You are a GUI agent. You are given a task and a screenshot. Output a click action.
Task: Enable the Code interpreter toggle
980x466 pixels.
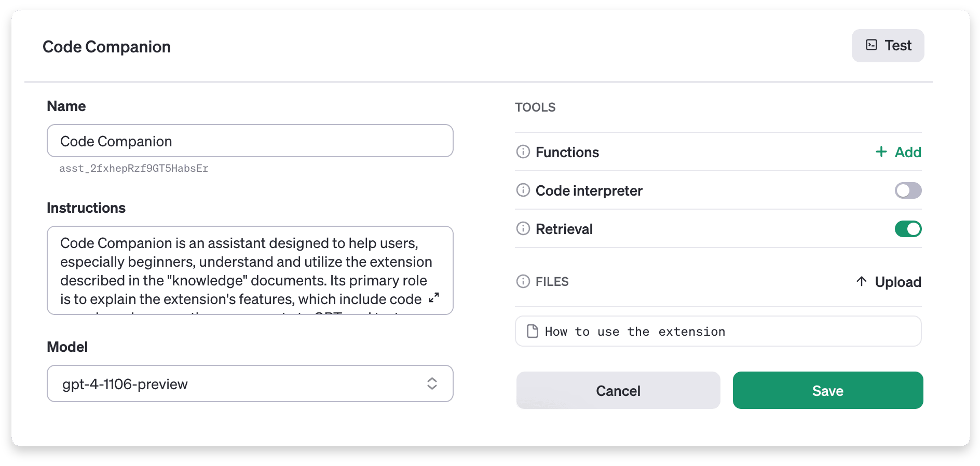(x=908, y=190)
